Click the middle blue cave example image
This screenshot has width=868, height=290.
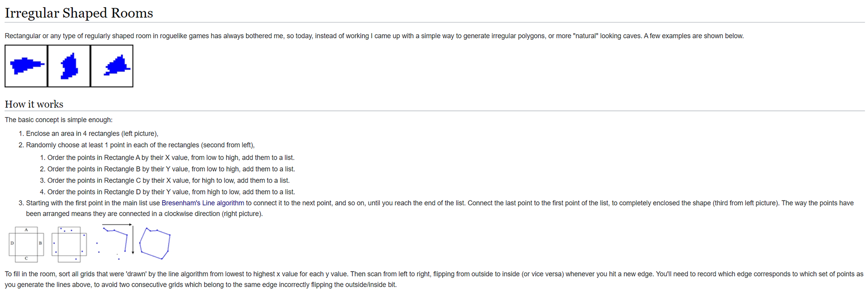coord(69,66)
